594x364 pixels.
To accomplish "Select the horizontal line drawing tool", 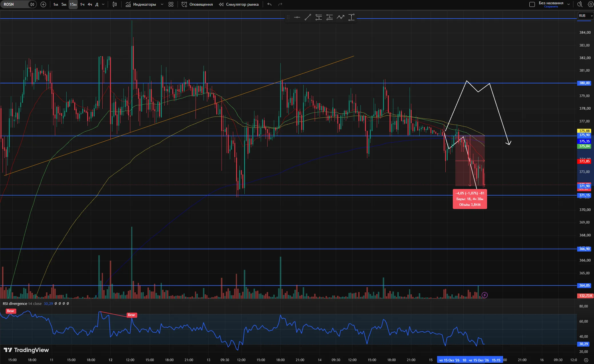I will click(x=297, y=17).
